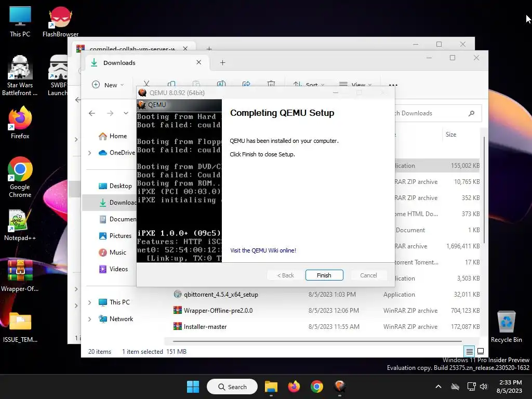Switch to details view layout button
532x399 pixels.
469,351
